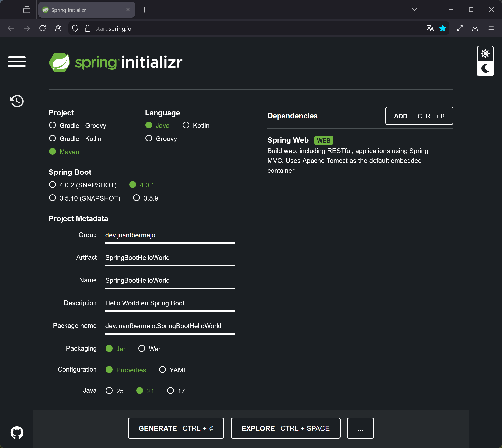Open version history from the clock icon
The image size is (502, 448).
coord(17,101)
